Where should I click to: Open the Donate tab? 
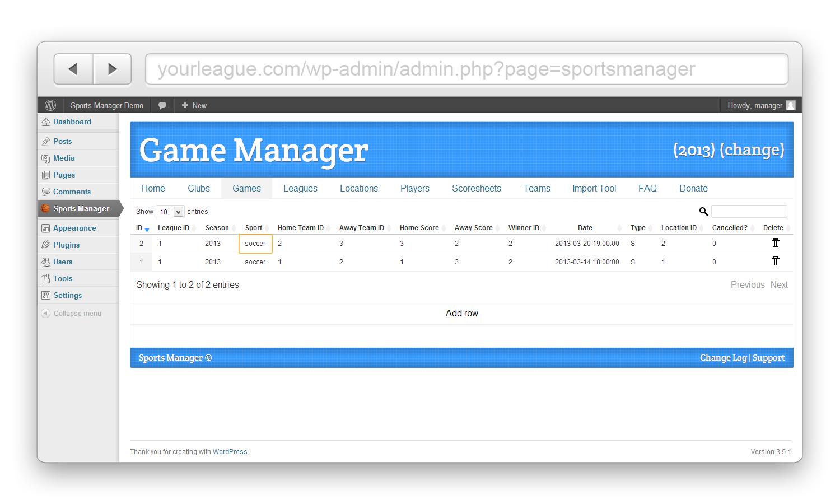(693, 189)
